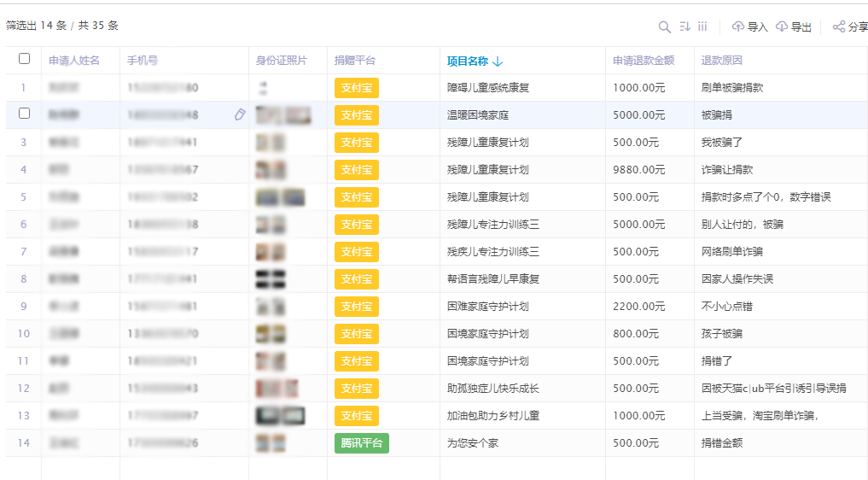Click the 分享 share icon

[x=839, y=26]
